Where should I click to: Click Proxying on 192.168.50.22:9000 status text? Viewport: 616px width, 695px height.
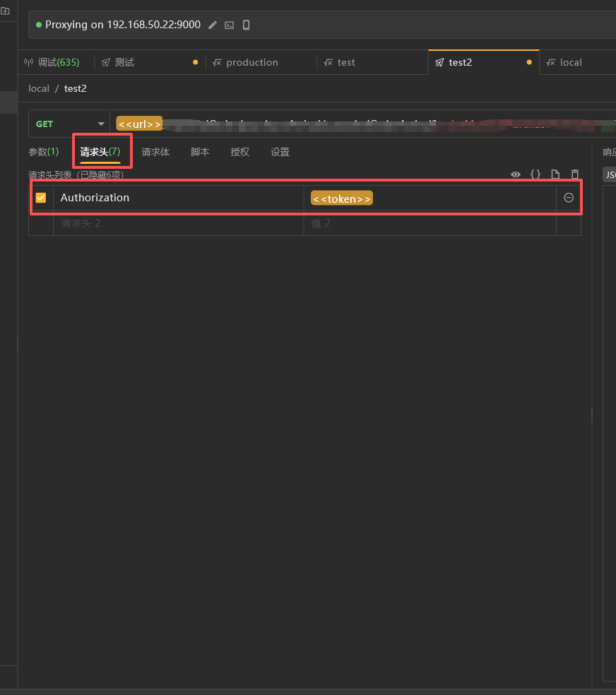pyautogui.click(x=123, y=25)
